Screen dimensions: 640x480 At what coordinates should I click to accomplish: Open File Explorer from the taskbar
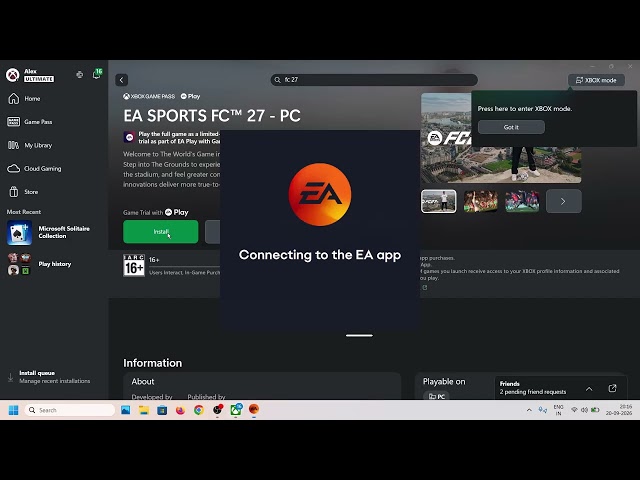pyautogui.click(x=144, y=410)
